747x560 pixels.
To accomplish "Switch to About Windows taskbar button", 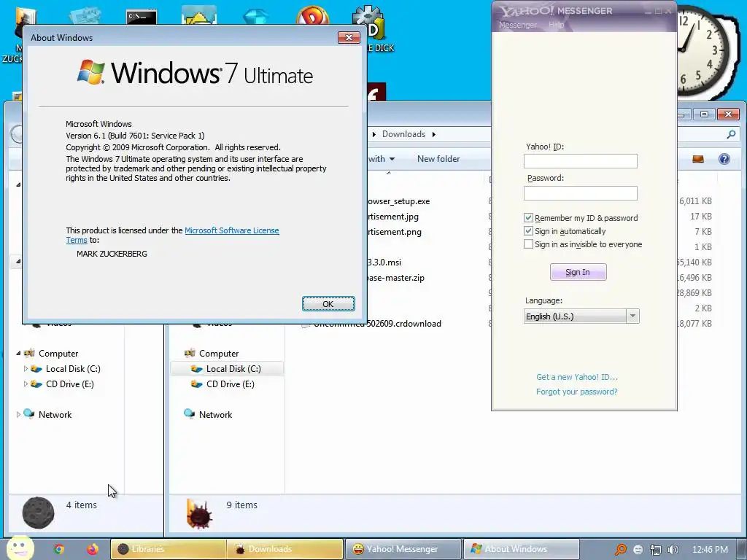I will coord(521,549).
